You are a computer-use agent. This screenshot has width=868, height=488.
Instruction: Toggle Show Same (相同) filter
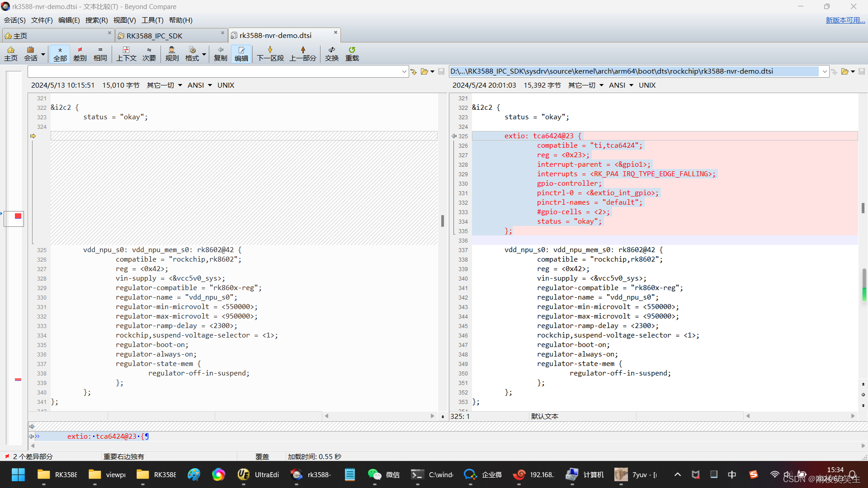click(100, 53)
